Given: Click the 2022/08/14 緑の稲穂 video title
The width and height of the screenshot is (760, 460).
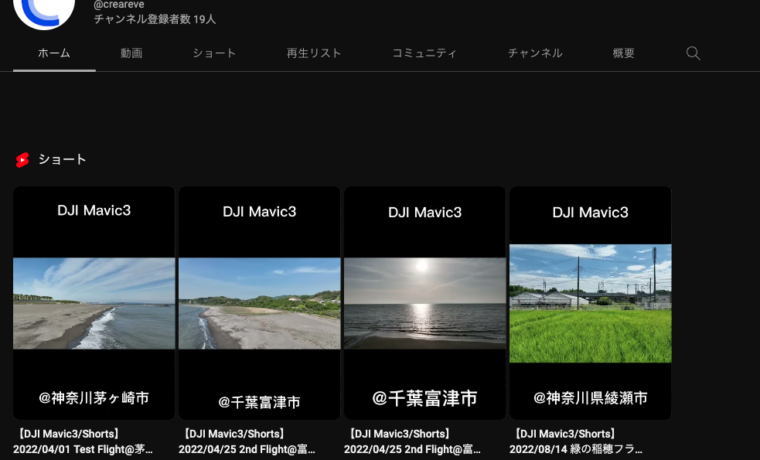Looking at the screenshot, I should [x=576, y=442].
